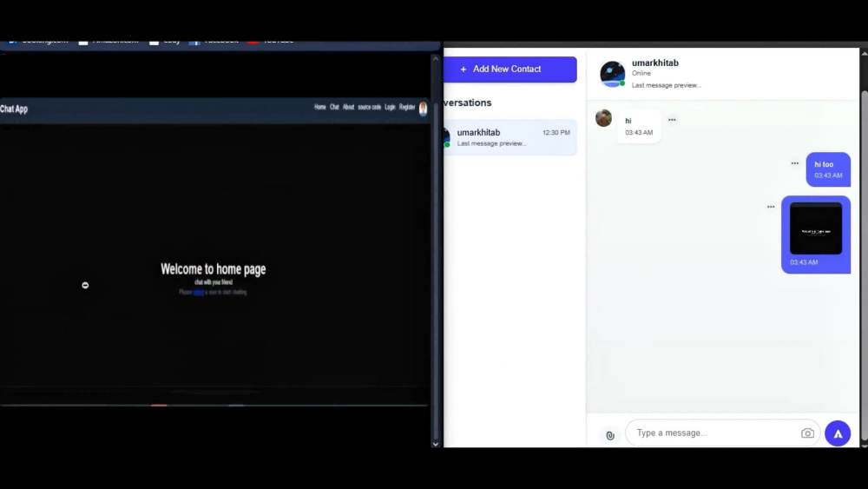Click the 12:30 PM conversation timestamp
Image resolution: width=868 pixels, height=489 pixels.
coord(556,133)
